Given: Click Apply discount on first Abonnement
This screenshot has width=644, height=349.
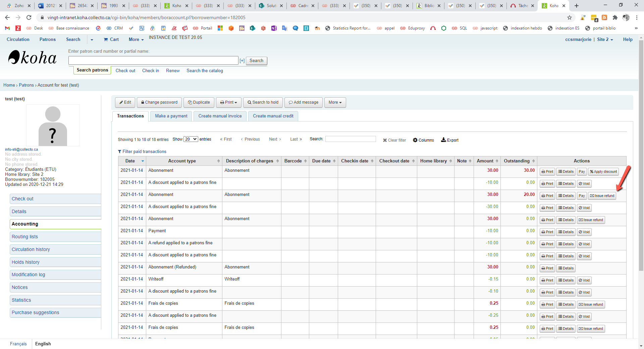Looking at the screenshot, I should [603, 172].
